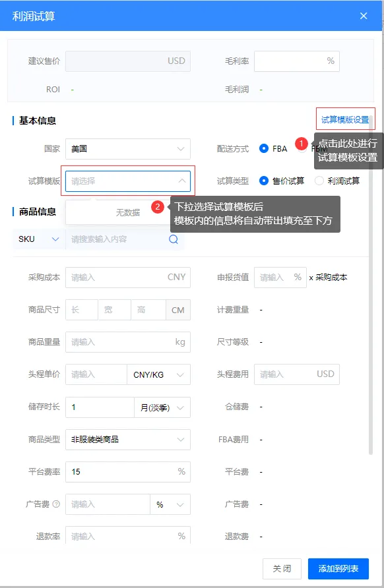
Task: Click the 基本信息 section heading
Action: [38, 121]
